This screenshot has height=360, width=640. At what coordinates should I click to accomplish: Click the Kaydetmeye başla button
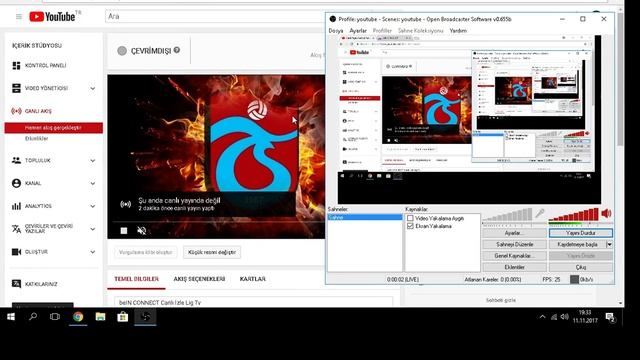[578, 244]
